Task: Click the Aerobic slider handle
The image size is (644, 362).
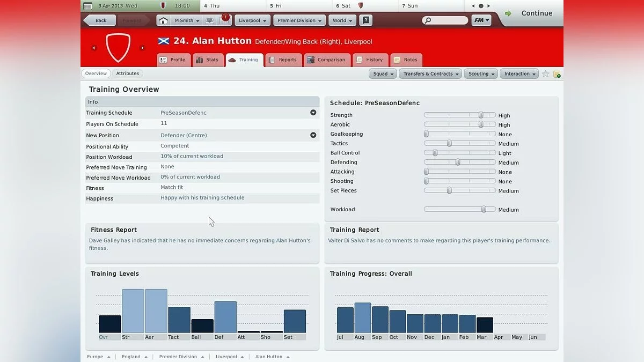Action: click(481, 124)
